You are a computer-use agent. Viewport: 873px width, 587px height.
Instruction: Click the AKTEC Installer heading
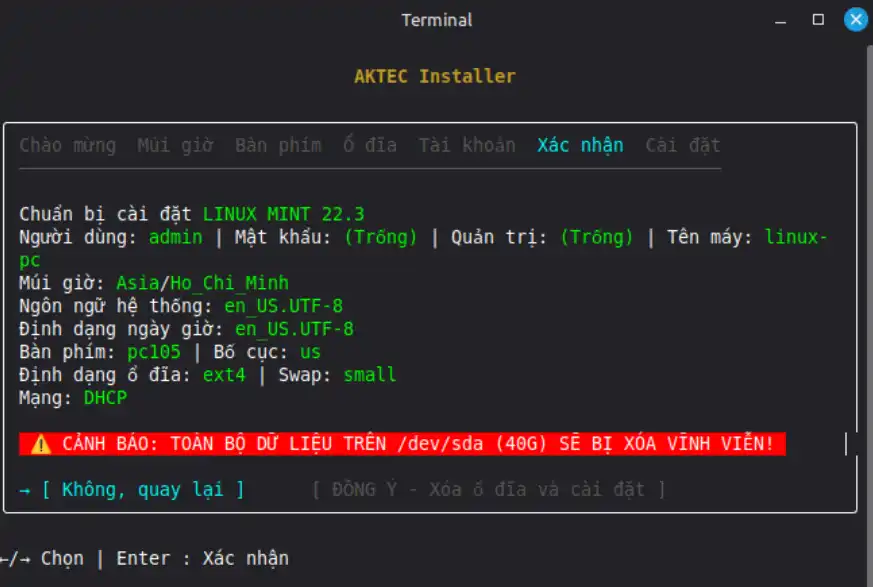[x=435, y=76]
